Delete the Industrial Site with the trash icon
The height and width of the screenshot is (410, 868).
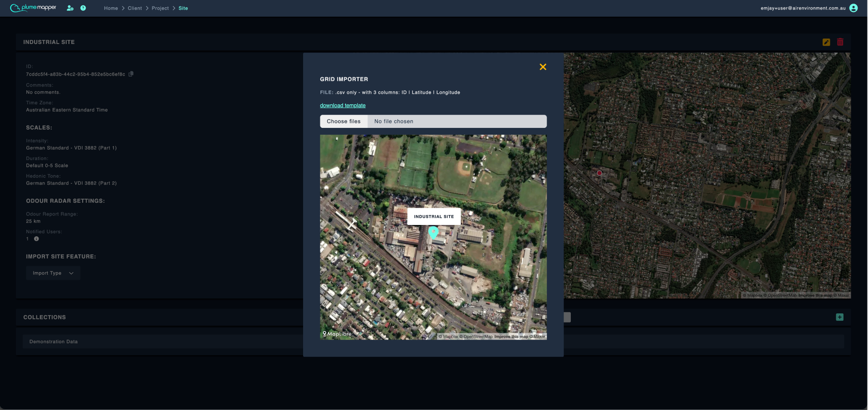[840, 42]
